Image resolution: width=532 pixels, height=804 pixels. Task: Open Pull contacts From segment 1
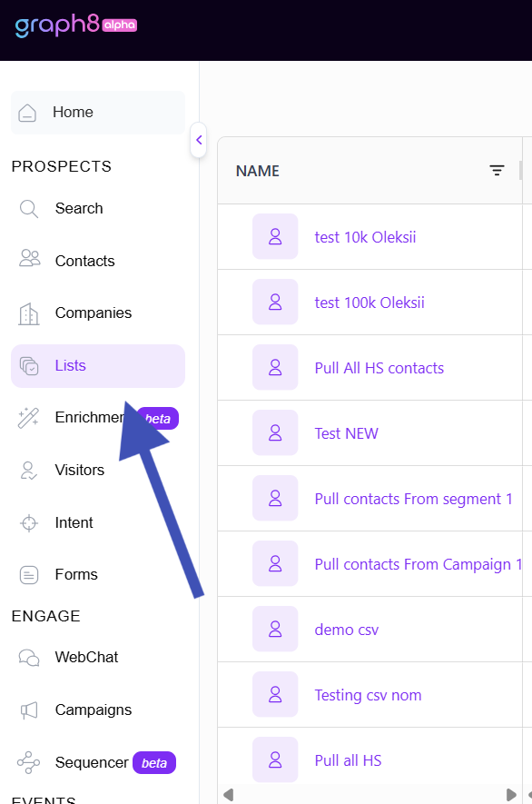pos(414,499)
